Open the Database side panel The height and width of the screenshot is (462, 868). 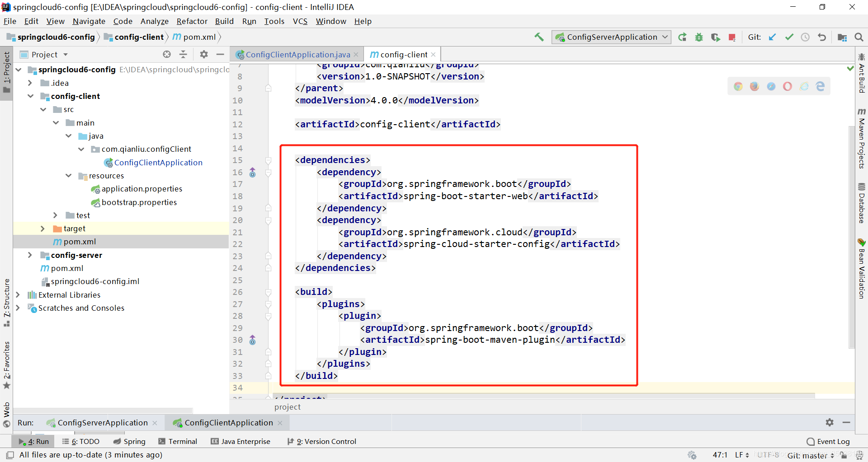click(861, 203)
